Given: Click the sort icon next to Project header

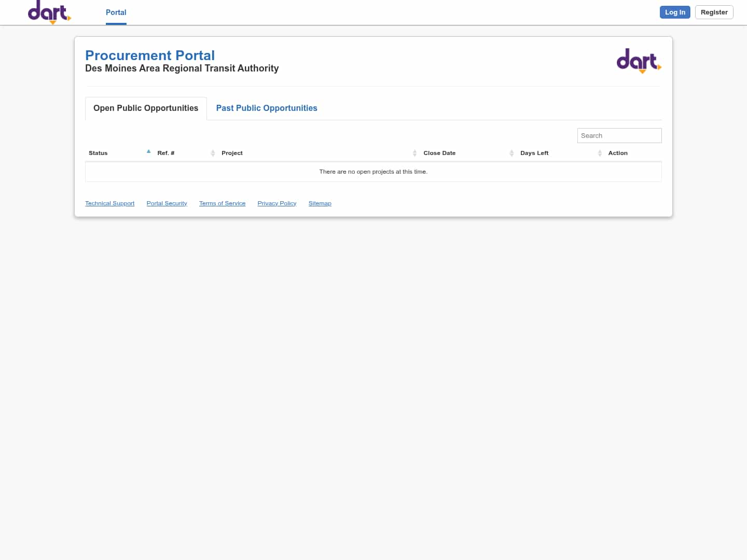Looking at the screenshot, I should click(414, 153).
